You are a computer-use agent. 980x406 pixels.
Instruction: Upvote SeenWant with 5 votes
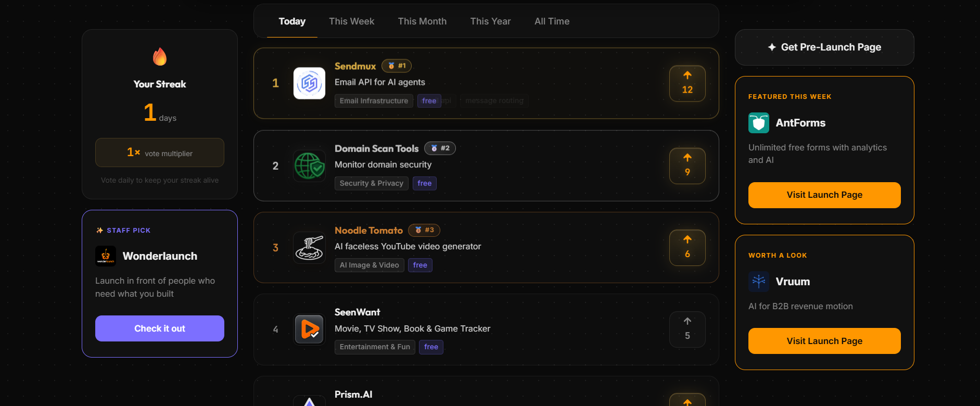(x=687, y=329)
